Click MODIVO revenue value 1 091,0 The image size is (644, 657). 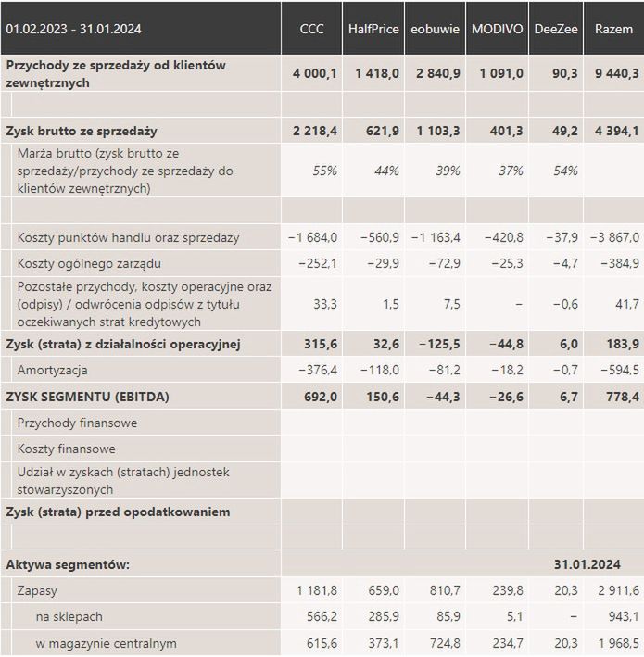(x=501, y=74)
